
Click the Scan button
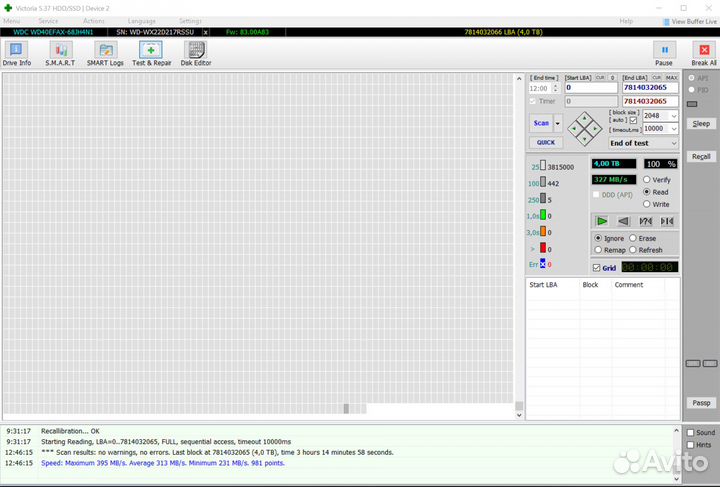click(541, 123)
